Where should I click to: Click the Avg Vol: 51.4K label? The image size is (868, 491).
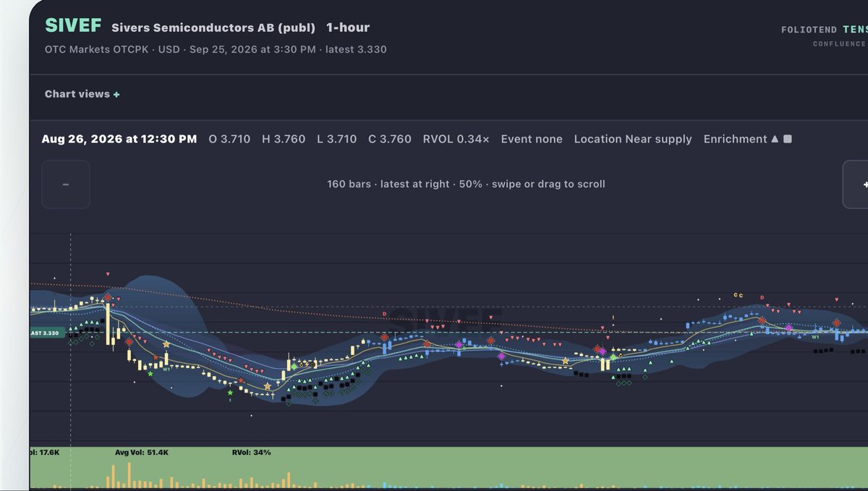tap(142, 453)
